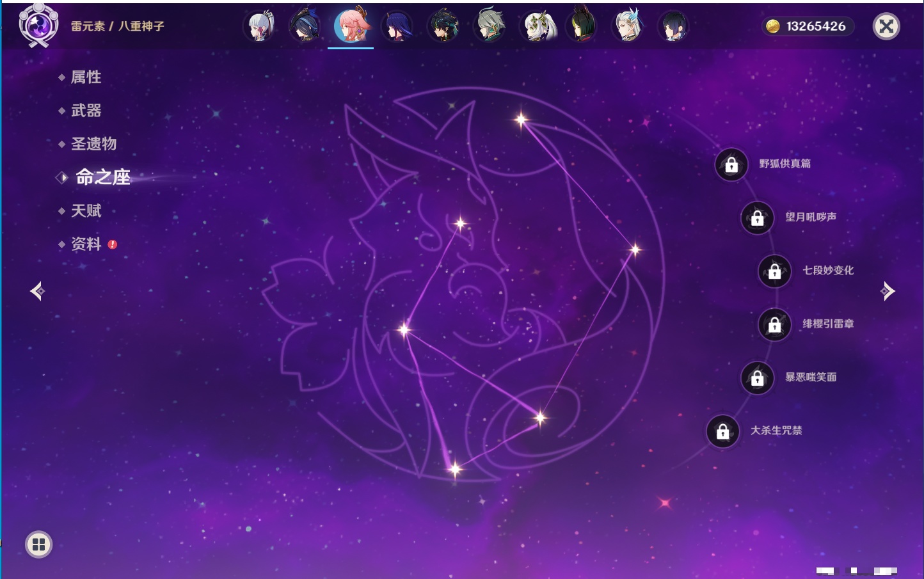Select the 命之座 constellation menu

click(x=102, y=177)
